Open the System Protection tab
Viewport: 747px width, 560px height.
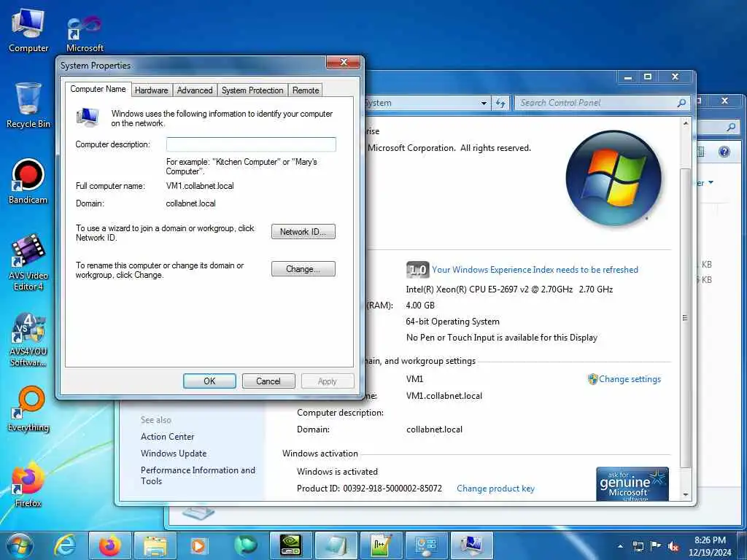[252, 90]
